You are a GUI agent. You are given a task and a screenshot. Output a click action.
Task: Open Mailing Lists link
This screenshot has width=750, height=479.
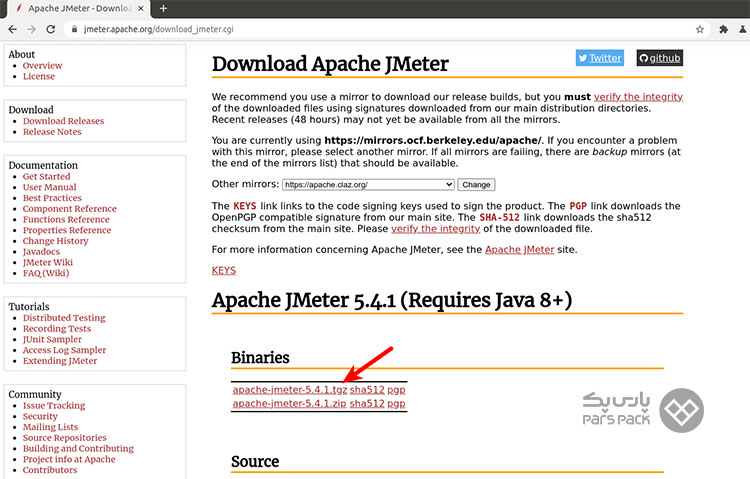point(50,427)
